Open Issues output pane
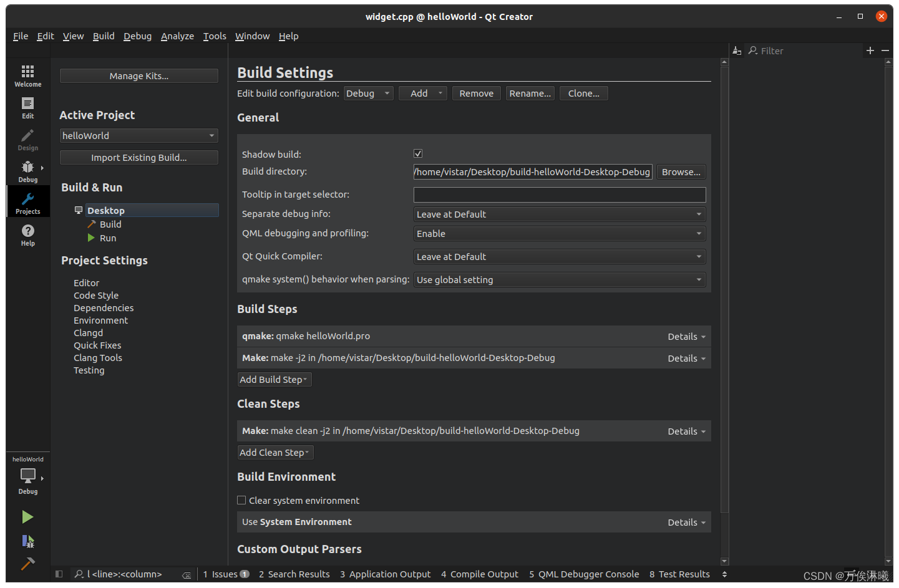Viewport: 899px width, 588px height. pos(226,574)
